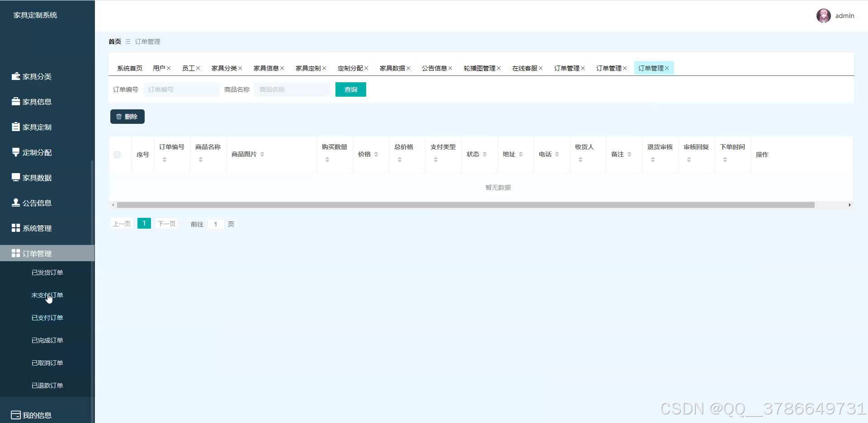Image resolution: width=868 pixels, height=423 pixels.
Task: Close the 员工 tab
Action: tap(198, 68)
